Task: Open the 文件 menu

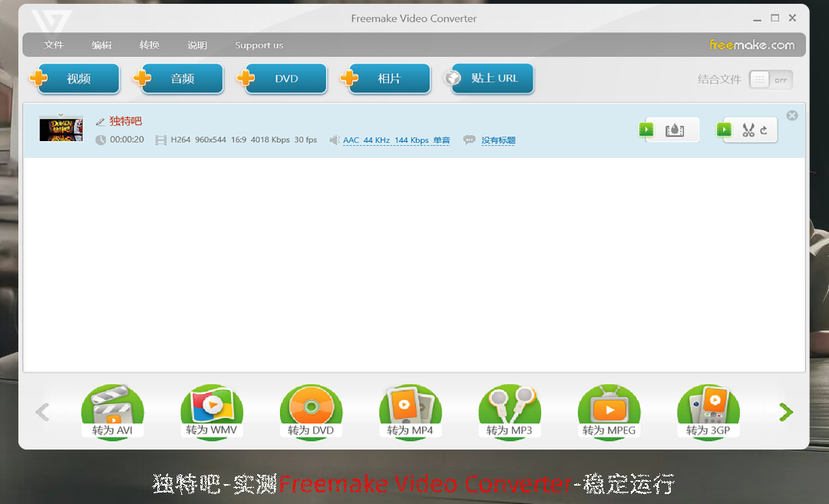Action: pyautogui.click(x=54, y=45)
